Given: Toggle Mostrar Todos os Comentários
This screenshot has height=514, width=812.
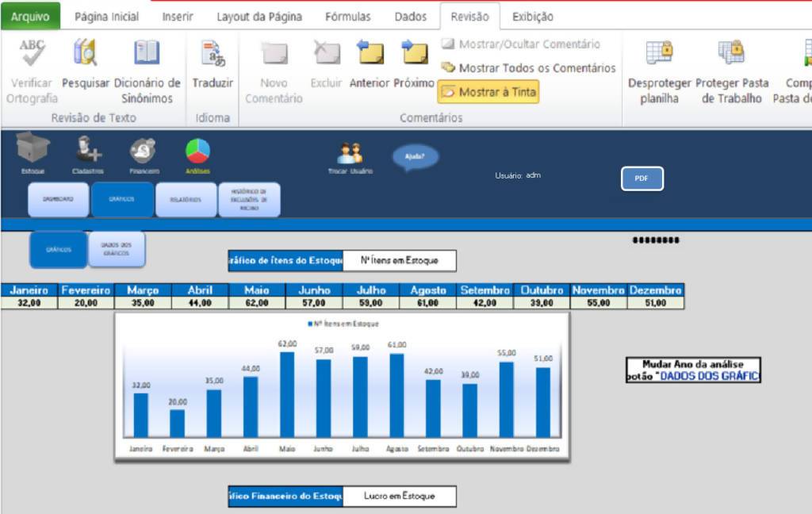Looking at the screenshot, I should click(x=529, y=68).
